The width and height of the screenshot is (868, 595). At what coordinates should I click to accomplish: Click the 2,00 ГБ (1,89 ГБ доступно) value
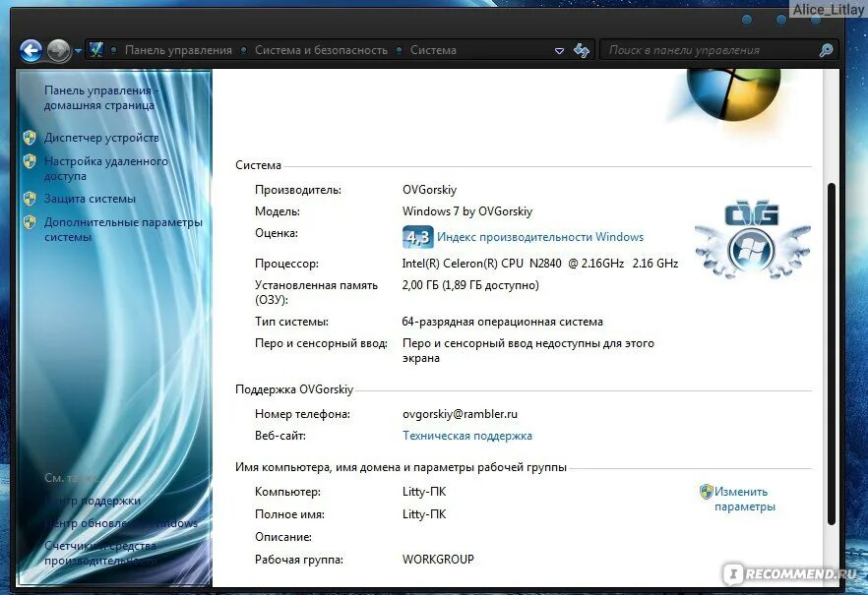(470, 285)
